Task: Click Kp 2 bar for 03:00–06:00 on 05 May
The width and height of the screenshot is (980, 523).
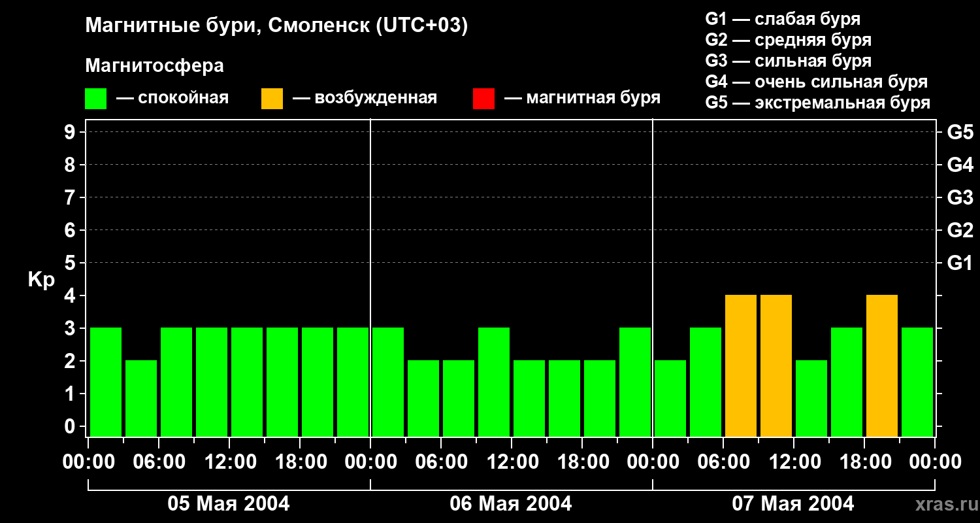Action: 141,399
